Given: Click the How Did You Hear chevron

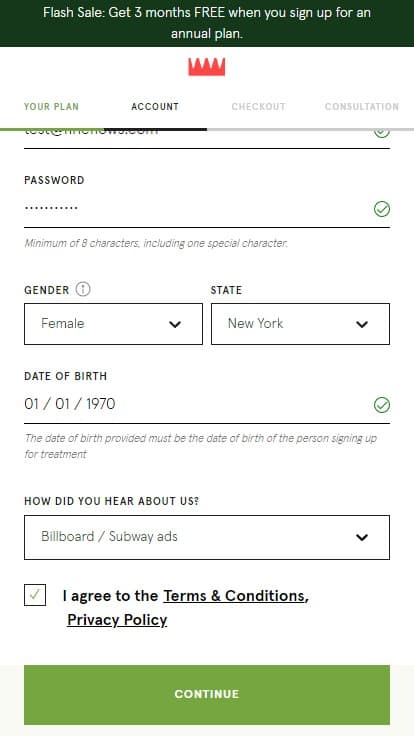Looking at the screenshot, I should click(x=362, y=537).
